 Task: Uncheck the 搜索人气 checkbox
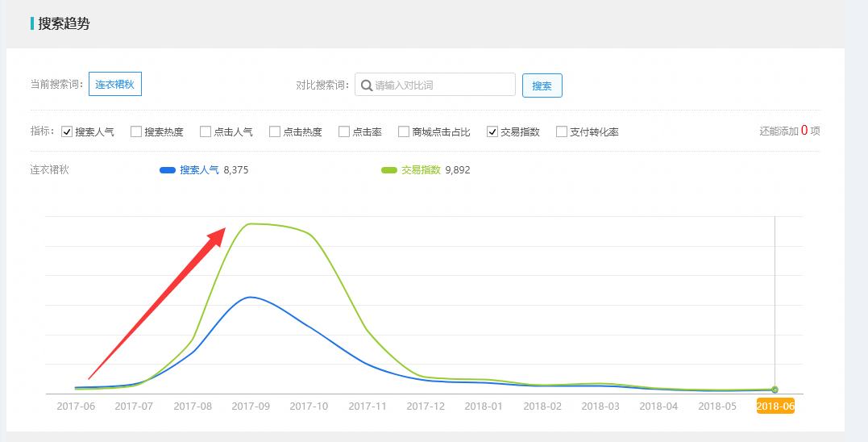[67, 131]
